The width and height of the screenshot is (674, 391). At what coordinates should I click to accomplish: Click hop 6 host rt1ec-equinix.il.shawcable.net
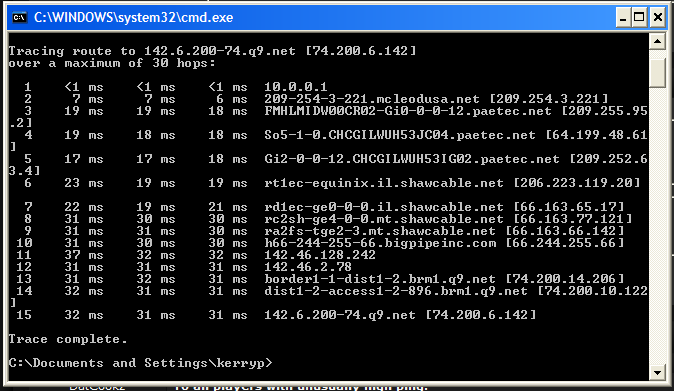click(384, 183)
